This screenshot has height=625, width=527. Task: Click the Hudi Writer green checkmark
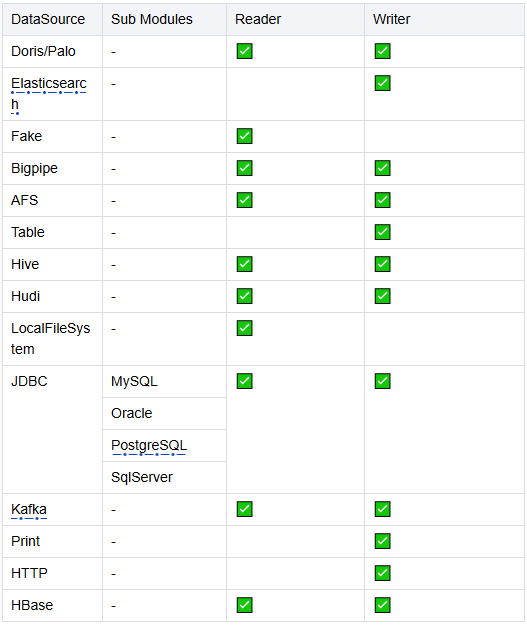click(382, 296)
